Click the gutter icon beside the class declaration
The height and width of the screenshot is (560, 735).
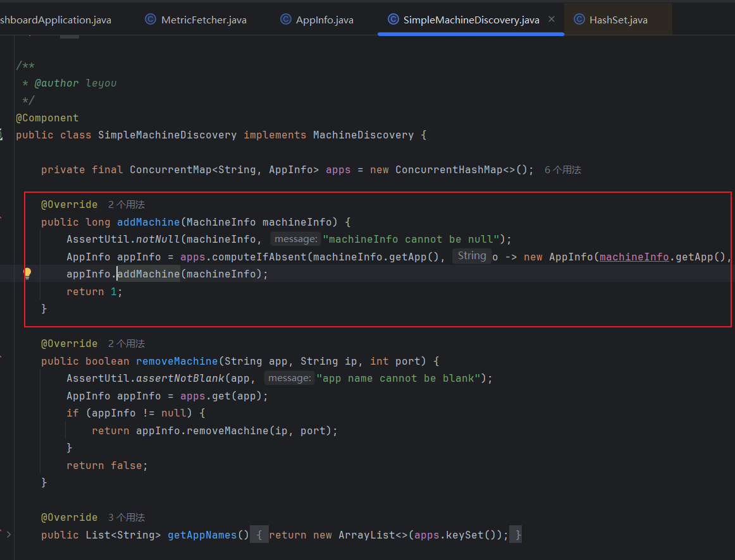(2, 135)
